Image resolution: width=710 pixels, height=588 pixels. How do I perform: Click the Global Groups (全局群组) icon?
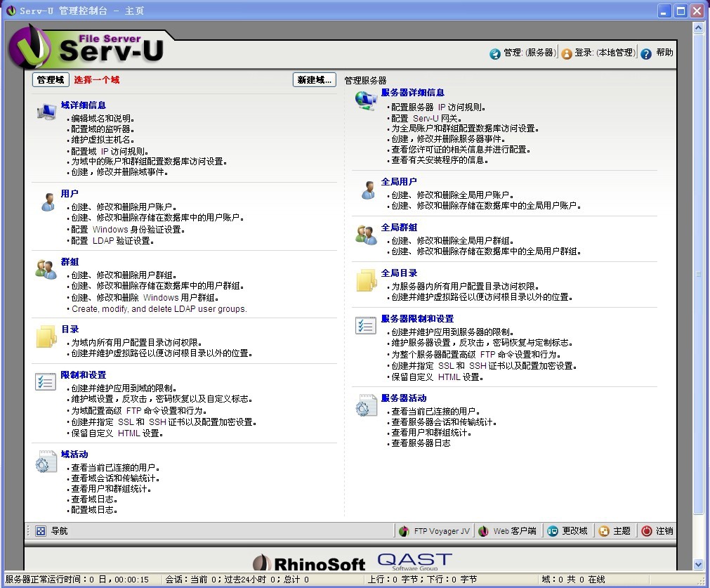point(366,235)
